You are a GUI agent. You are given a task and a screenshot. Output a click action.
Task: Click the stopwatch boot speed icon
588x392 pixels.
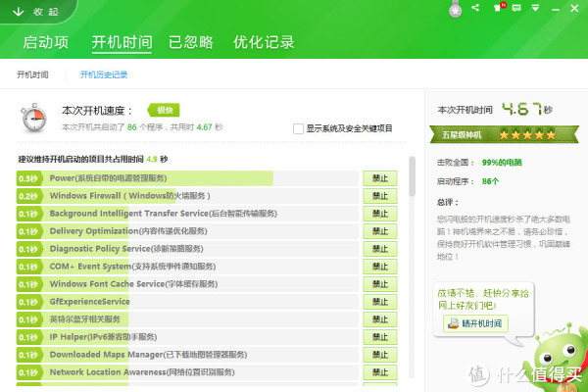click(x=33, y=118)
